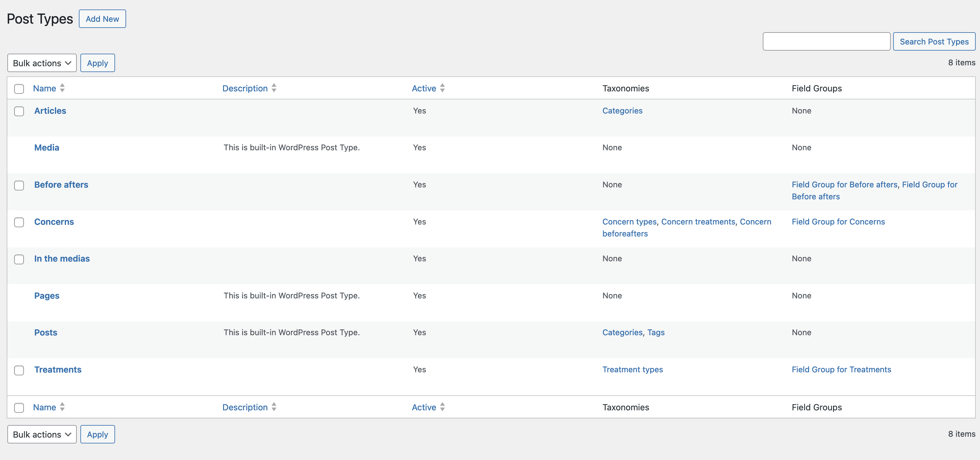980x460 pixels.
Task: Sort by the bottom Description column header
Action: click(x=245, y=407)
